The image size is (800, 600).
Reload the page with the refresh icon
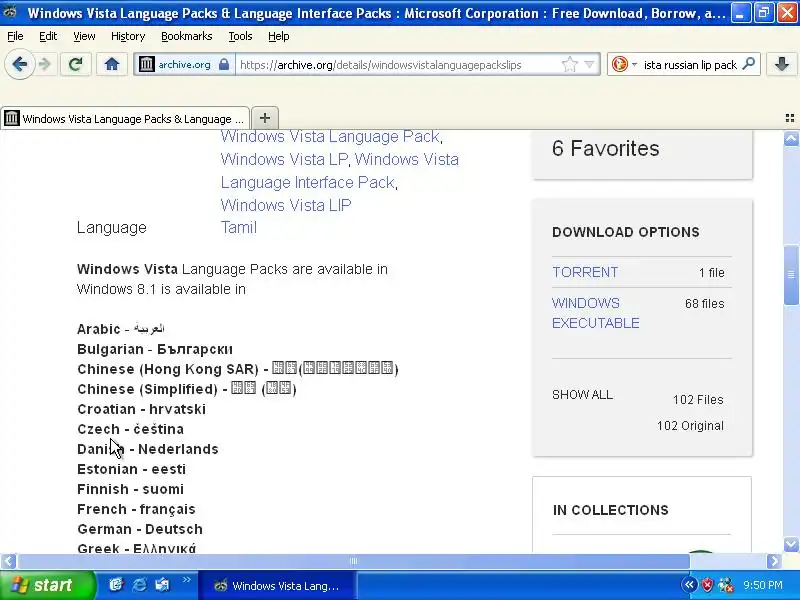pyautogui.click(x=76, y=64)
